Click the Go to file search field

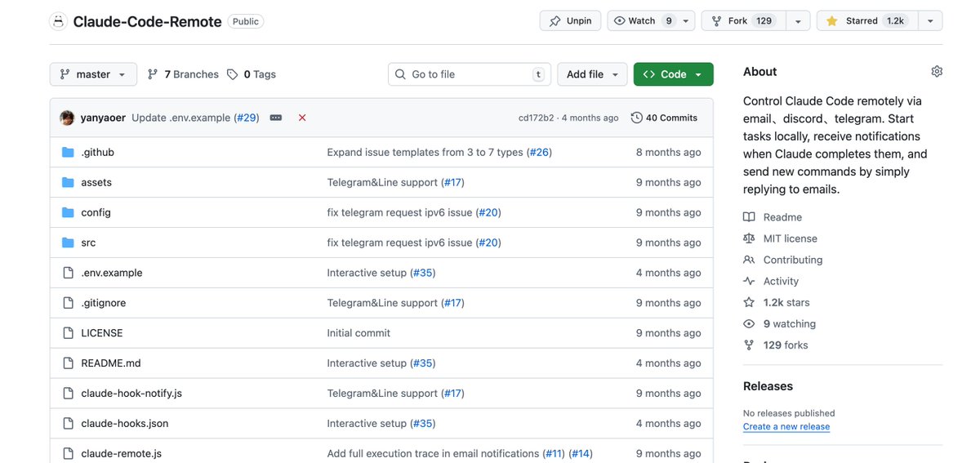[470, 74]
